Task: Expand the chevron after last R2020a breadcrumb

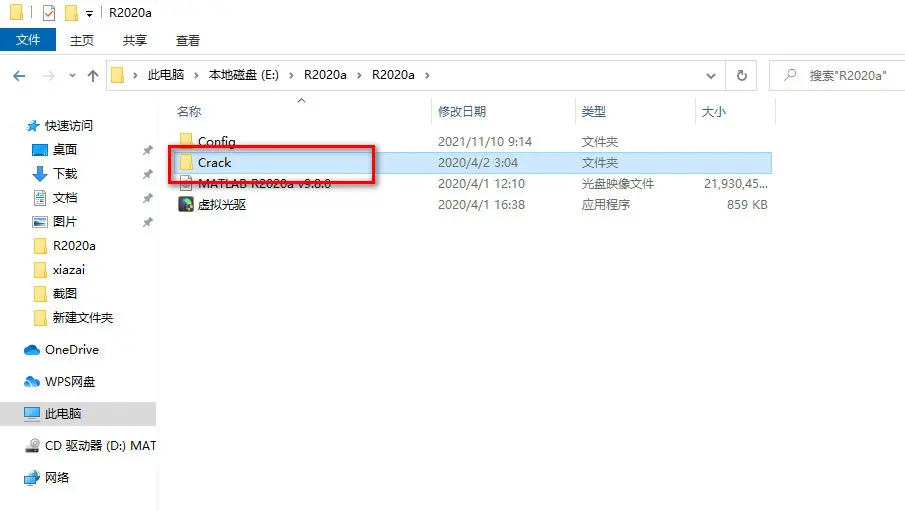Action: click(x=427, y=76)
